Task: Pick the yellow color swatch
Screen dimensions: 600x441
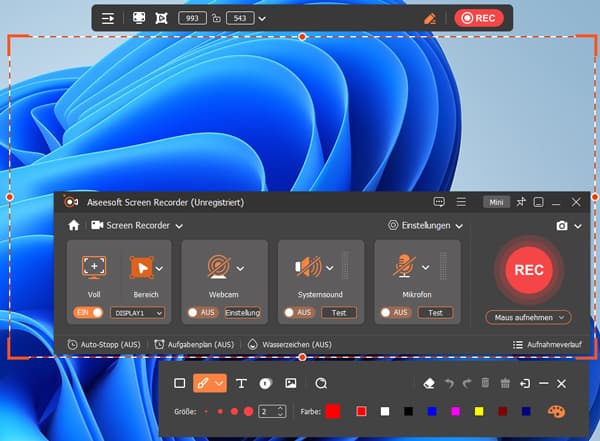Action: [479, 412]
